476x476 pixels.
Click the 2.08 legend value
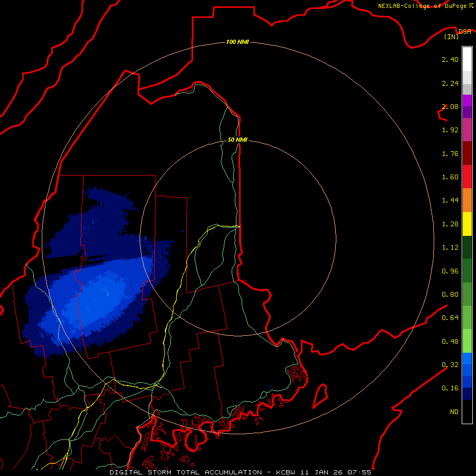[450, 106]
